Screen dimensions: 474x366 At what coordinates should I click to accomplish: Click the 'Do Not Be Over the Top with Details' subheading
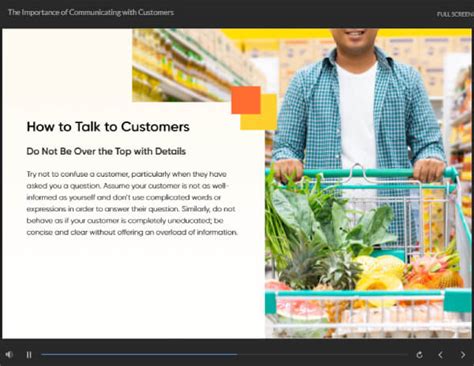[x=106, y=151]
